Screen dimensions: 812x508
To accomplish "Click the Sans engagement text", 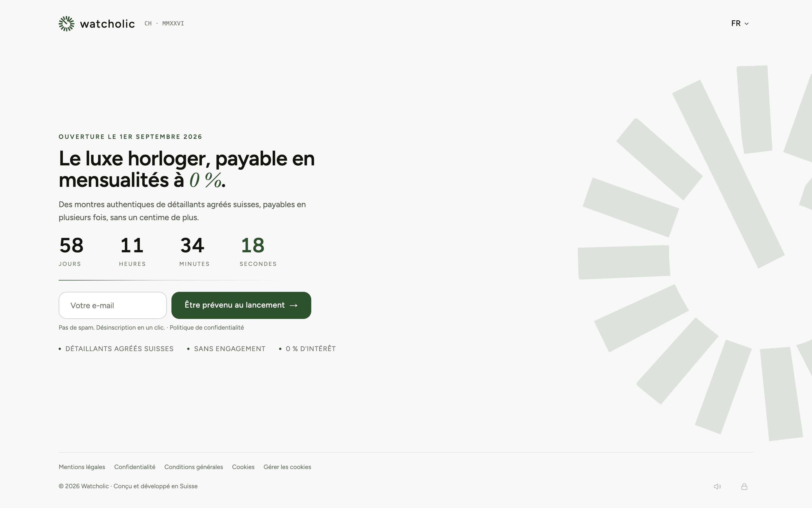I will click(230, 349).
